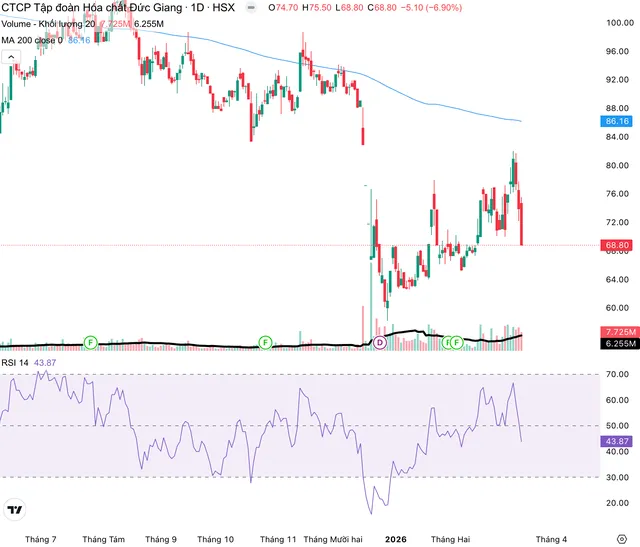Click the 80.00 price scale label
Screen dimensions: 640x547
click(x=617, y=165)
